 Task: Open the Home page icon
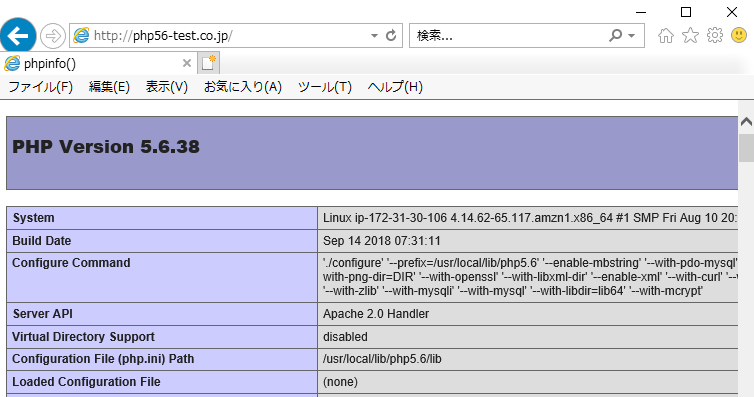666,36
